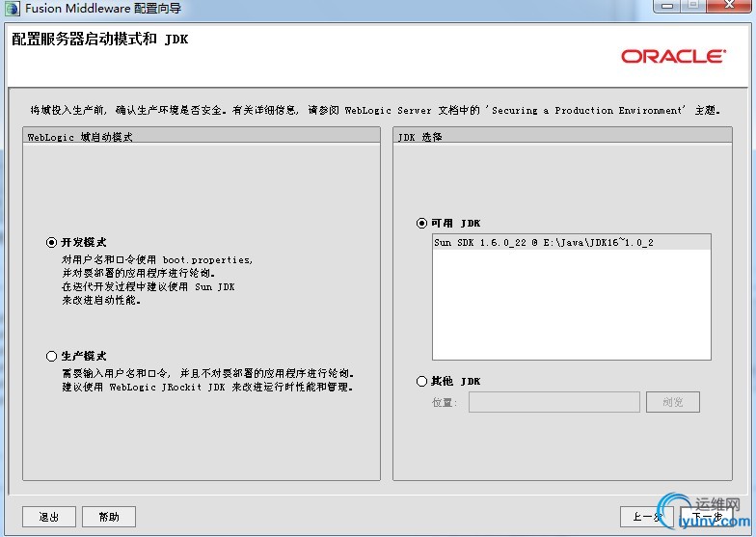Click the 配置服务器启动模式和 JDK heading

pyautogui.click(x=100, y=39)
